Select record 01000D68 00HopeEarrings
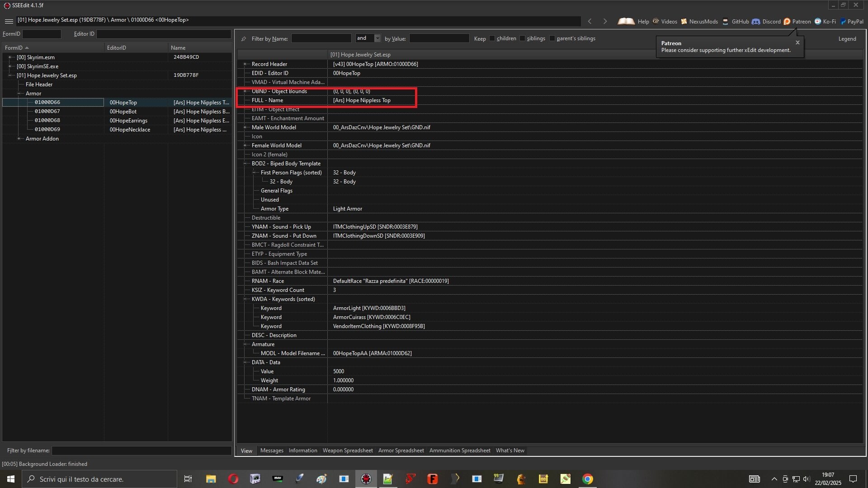The image size is (868, 488). 117,121
